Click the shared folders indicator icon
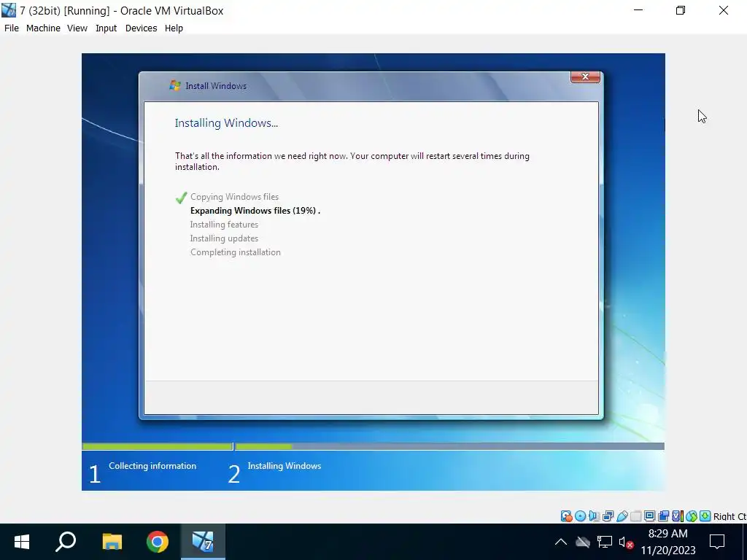747x560 pixels. [635, 516]
